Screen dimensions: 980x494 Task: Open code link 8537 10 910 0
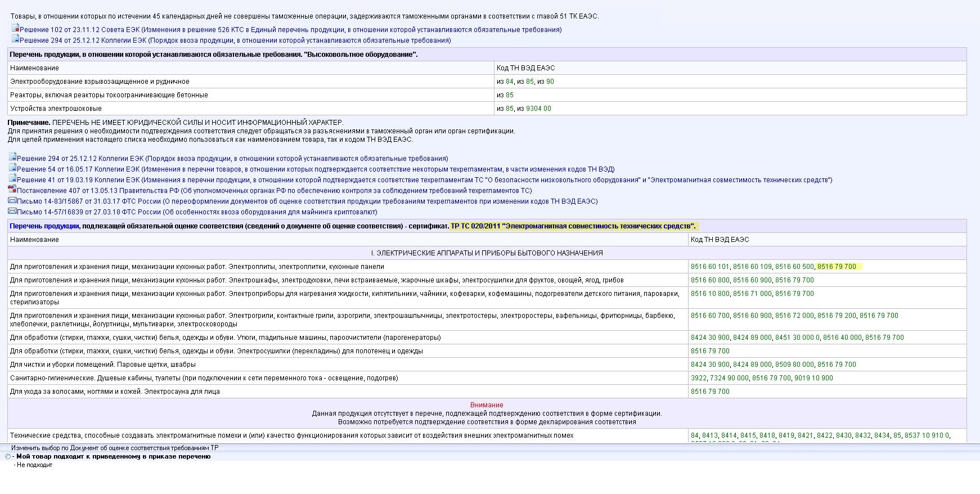927,435
